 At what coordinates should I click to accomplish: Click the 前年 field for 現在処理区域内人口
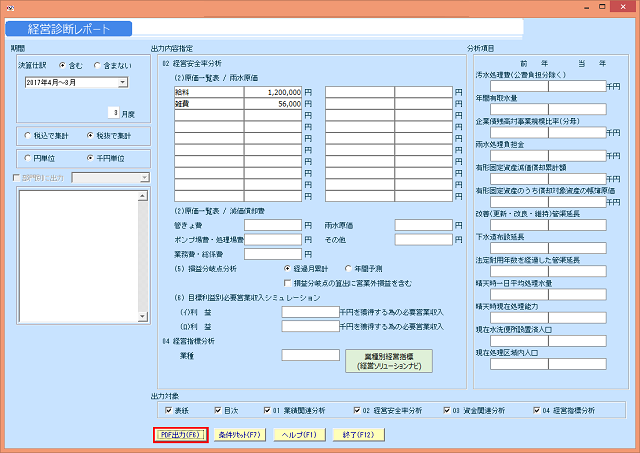tap(519, 364)
